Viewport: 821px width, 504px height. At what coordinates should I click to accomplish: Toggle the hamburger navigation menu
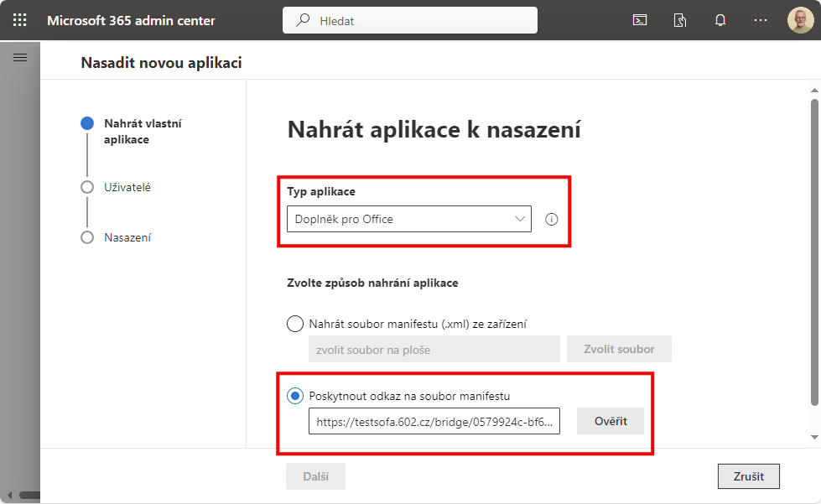point(20,58)
